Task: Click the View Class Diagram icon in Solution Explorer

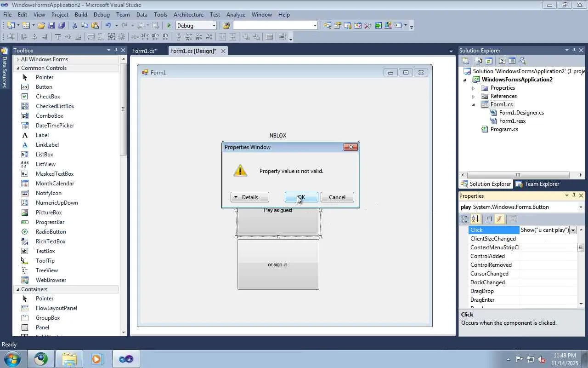Action: (521, 61)
